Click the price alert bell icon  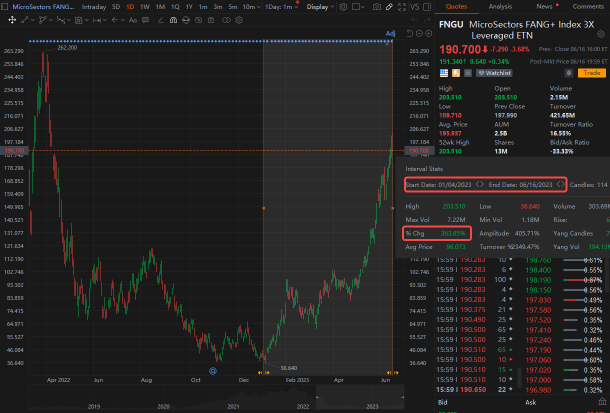[x=569, y=73]
